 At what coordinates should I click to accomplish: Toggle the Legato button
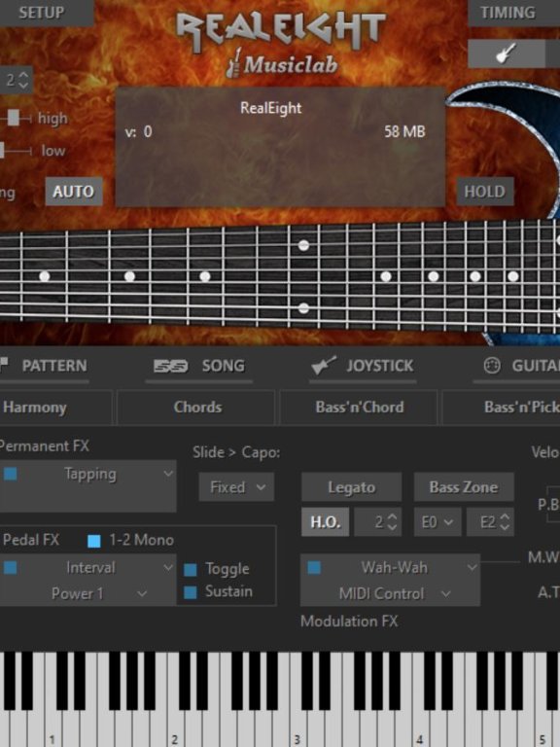coord(351,487)
